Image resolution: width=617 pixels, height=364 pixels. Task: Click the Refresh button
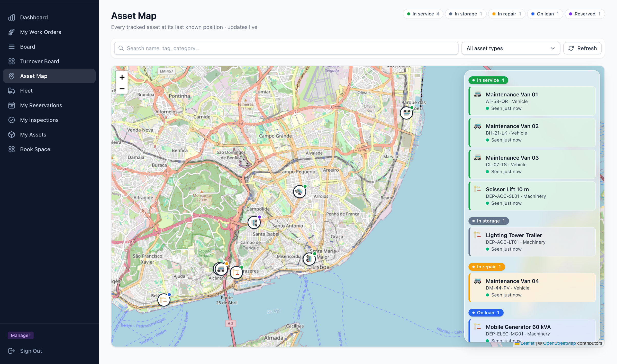(x=582, y=48)
